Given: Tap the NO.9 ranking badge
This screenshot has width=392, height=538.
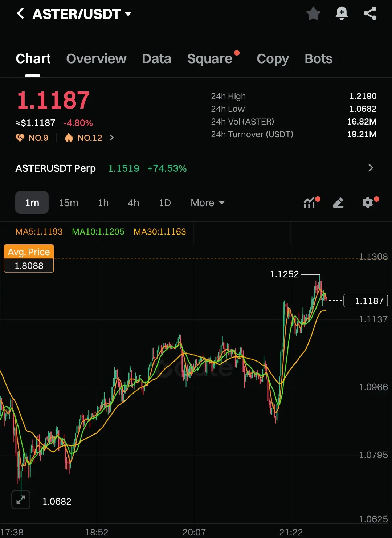Looking at the screenshot, I should click(x=32, y=138).
